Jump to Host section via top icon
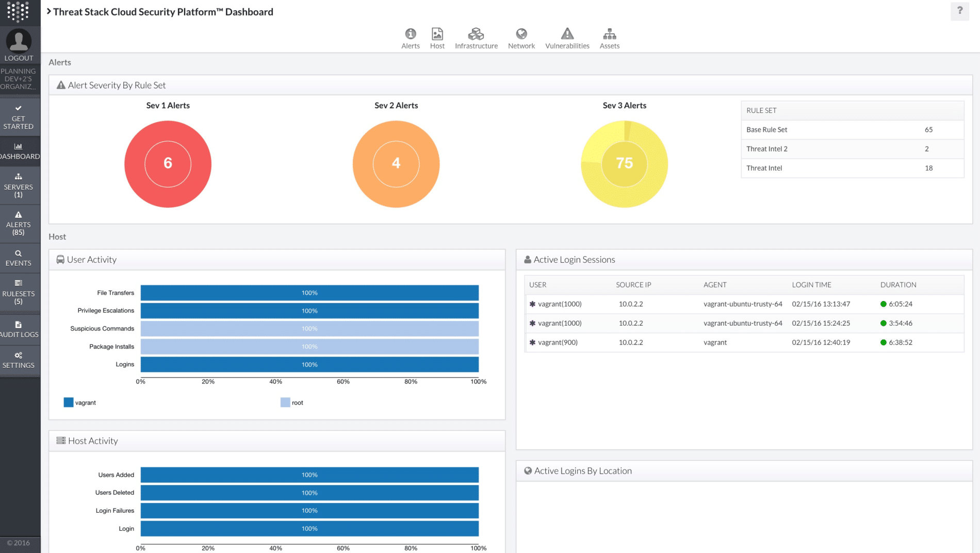This screenshot has height=553, width=980. (437, 34)
